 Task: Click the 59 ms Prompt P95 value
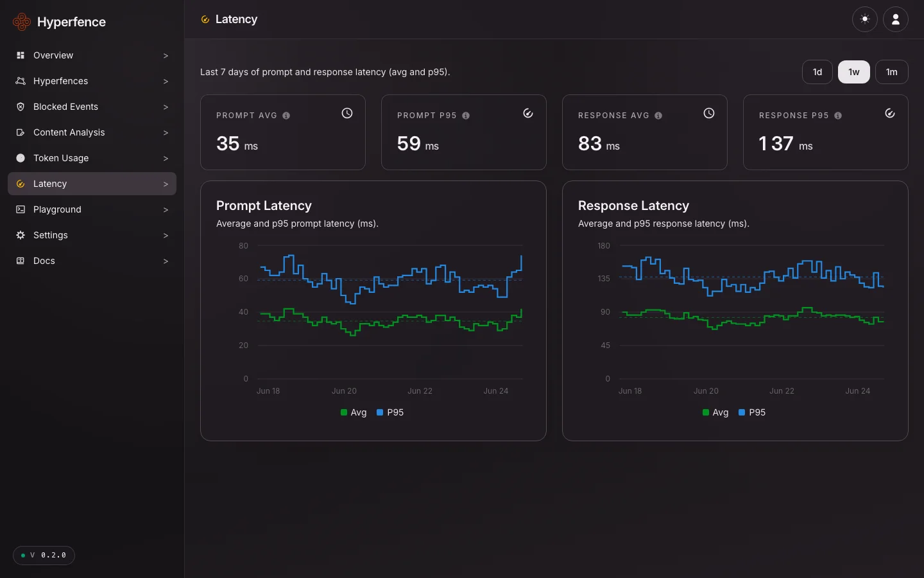pyautogui.click(x=418, y=144)
